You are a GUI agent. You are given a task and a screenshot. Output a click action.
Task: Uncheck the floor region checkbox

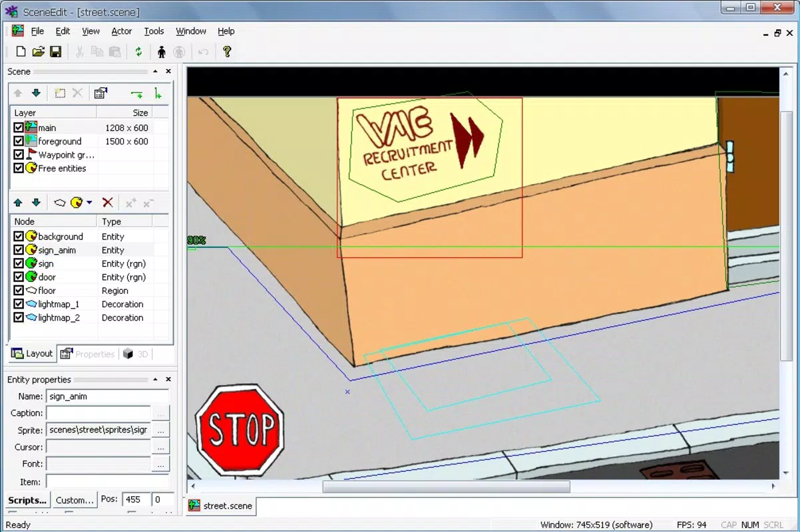pos(19,291)
